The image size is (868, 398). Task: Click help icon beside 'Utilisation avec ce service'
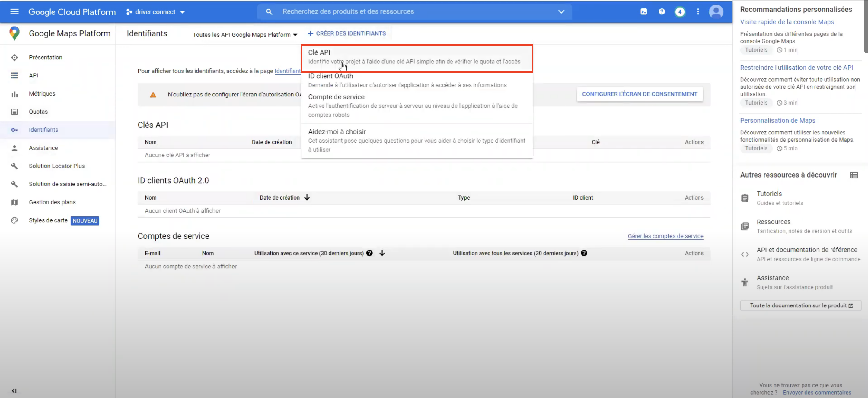click(369, 253)
